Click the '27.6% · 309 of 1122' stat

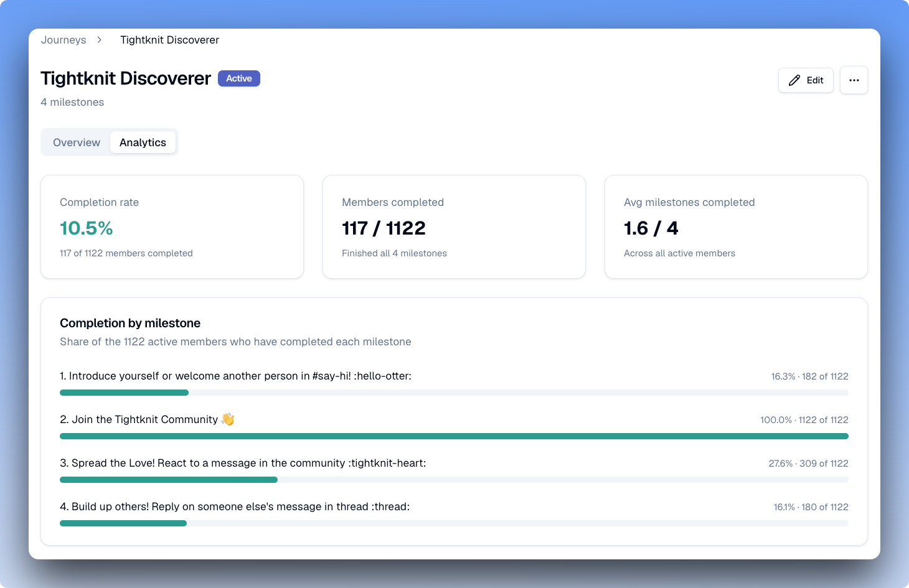[808, 464]
